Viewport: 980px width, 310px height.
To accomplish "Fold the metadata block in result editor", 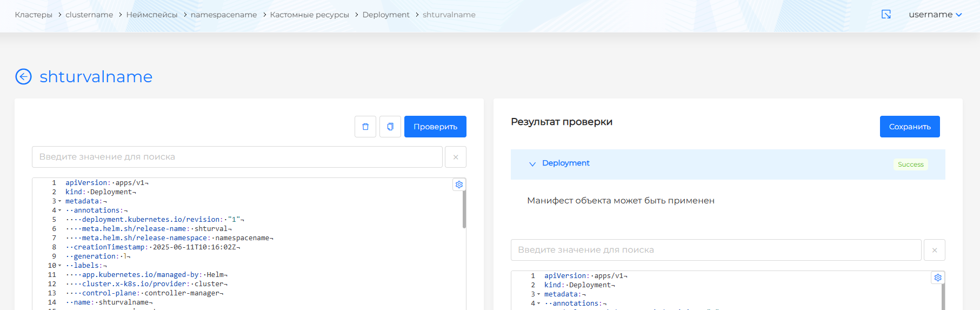I will 539,294.
